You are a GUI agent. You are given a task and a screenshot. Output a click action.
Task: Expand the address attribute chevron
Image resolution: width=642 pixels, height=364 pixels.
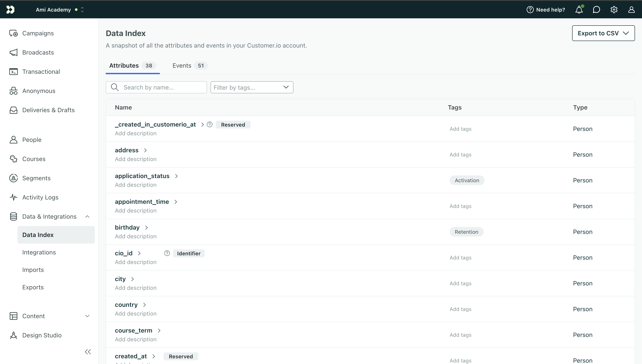point(145,151)
